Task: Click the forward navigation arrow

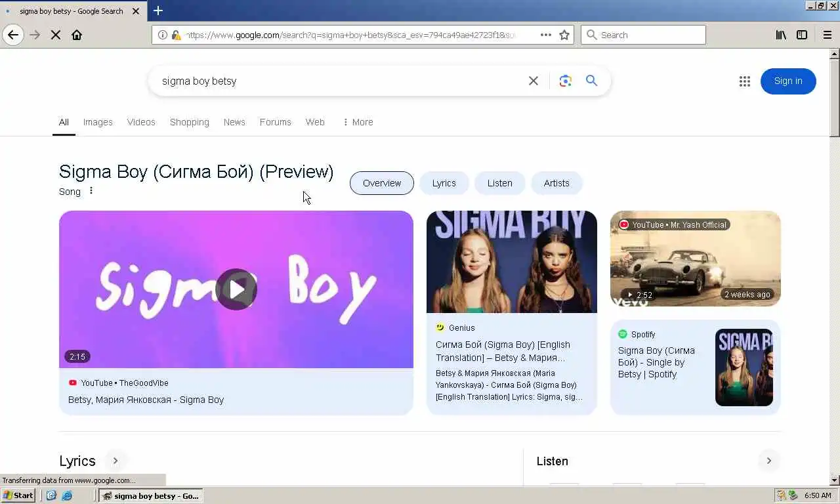Action: [35, 35]
